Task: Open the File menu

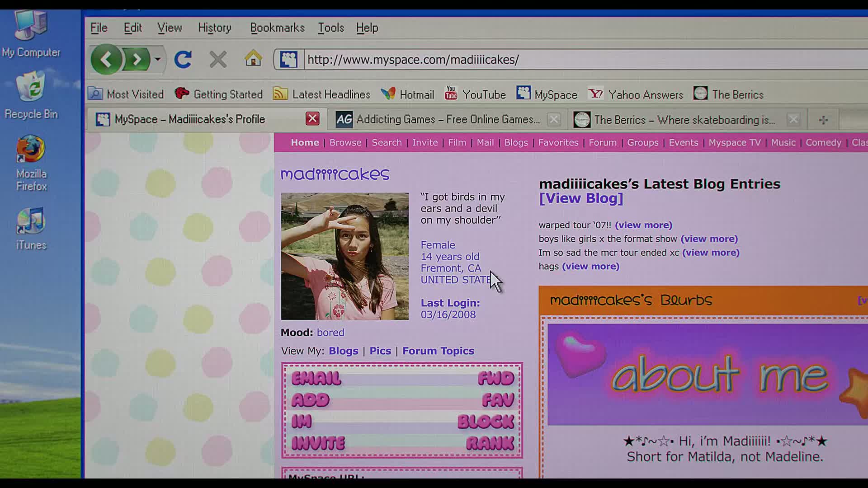Action: click(99, 28)
